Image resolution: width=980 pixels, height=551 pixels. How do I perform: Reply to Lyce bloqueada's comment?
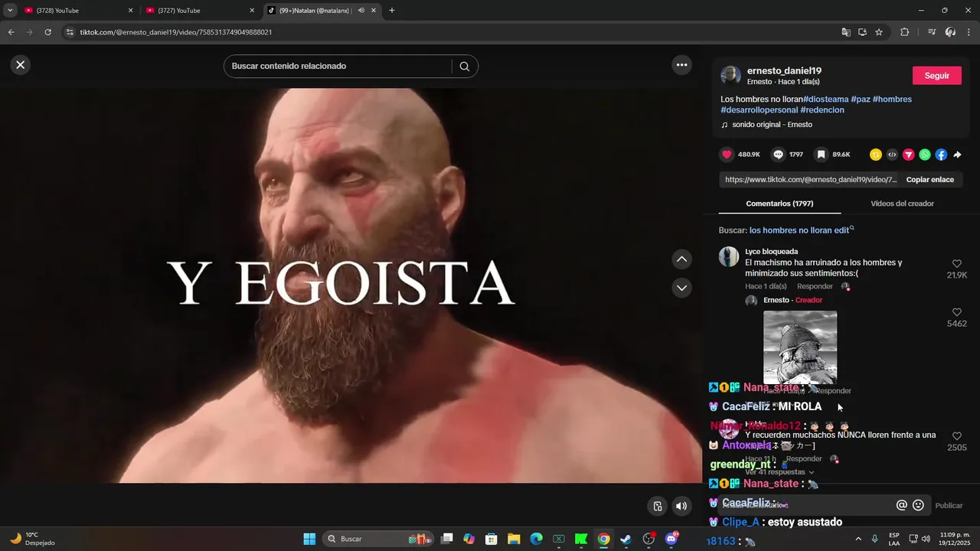point(815,286)
